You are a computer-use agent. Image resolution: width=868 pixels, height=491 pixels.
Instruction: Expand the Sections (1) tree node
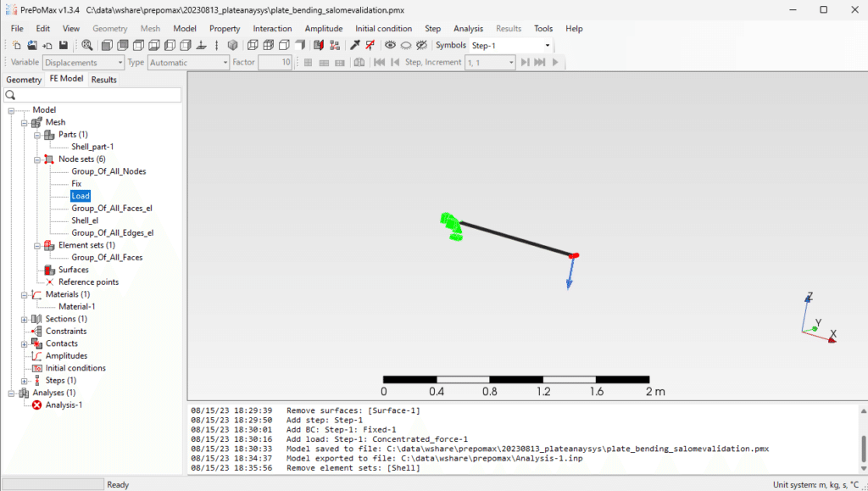coord(25,320)
